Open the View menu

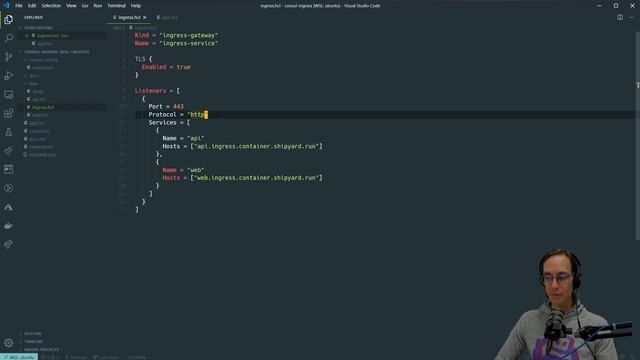pyautogui.click(x=71, y=6)
